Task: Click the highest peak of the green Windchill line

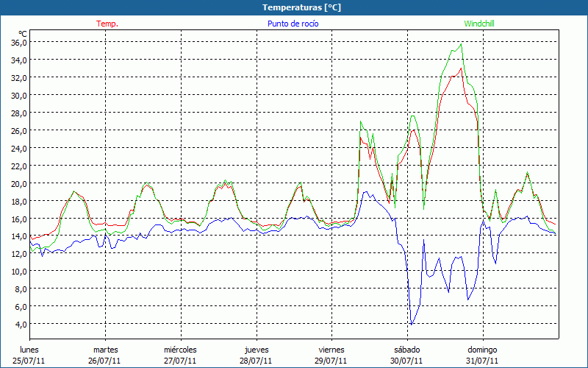Action: pyautogui.click(x=461, y=44)
